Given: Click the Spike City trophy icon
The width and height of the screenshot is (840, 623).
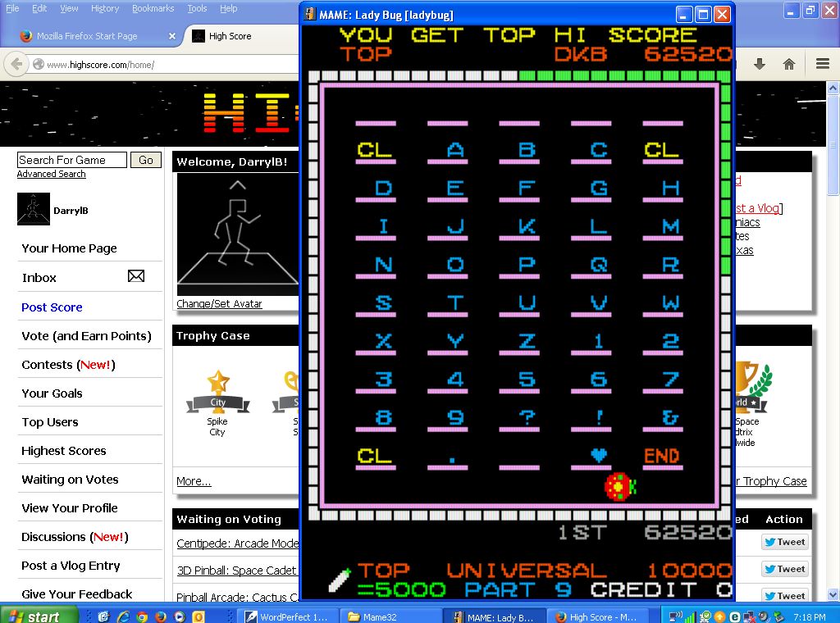Looking at the screenshot, I should click(217, 392).
